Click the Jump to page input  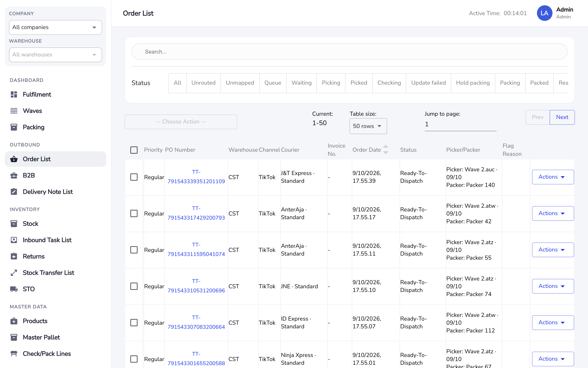pos(460,124)
